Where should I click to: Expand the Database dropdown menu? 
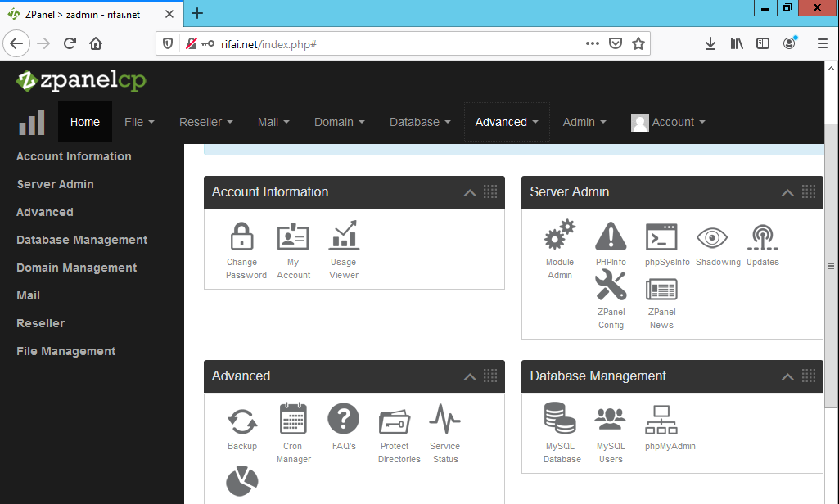[x=420, y=122]
